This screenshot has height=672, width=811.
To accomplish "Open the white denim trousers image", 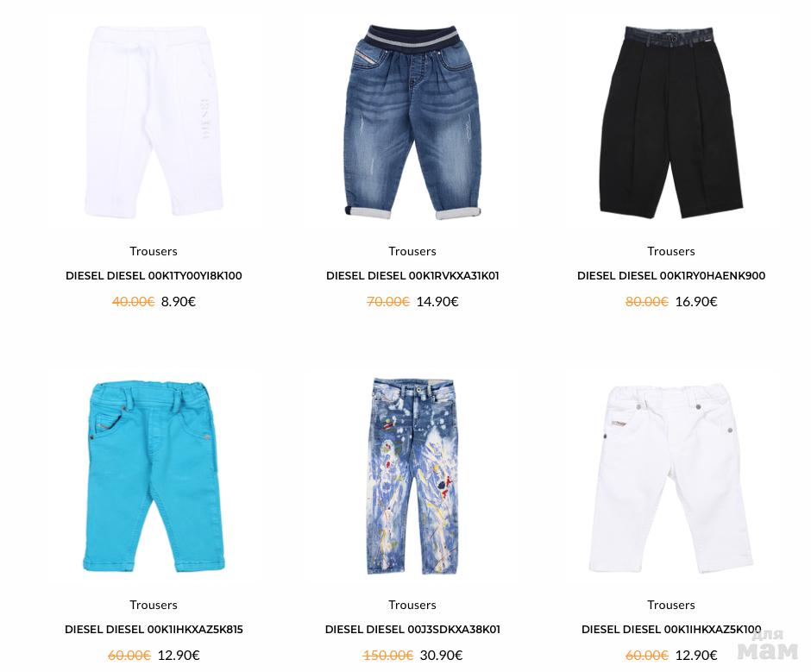I will (671, 476).
